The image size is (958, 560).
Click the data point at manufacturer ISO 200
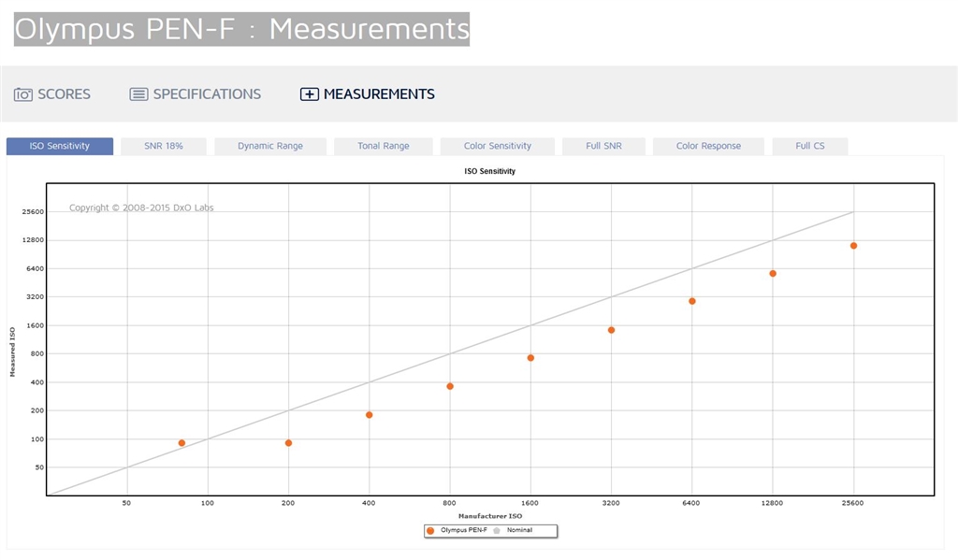[288, 443]
